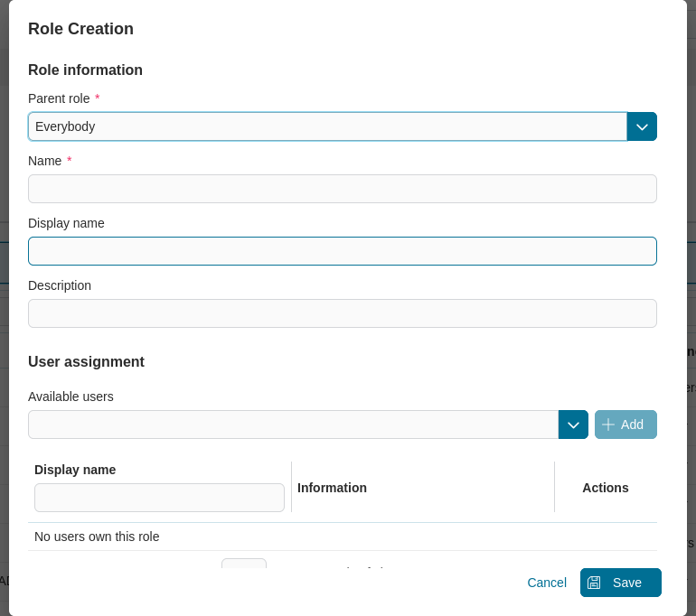
Task: Click the Add user button
Action: 625,425
